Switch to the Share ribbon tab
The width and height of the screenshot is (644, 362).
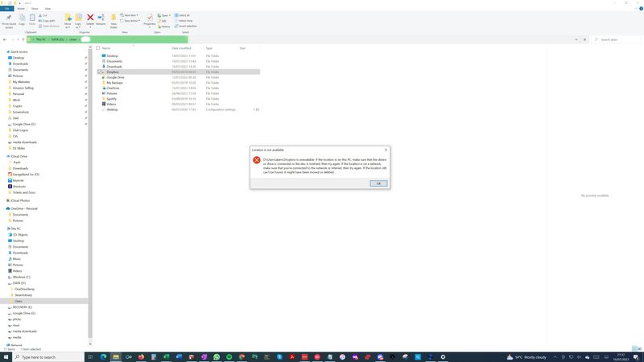pos(35,8)
